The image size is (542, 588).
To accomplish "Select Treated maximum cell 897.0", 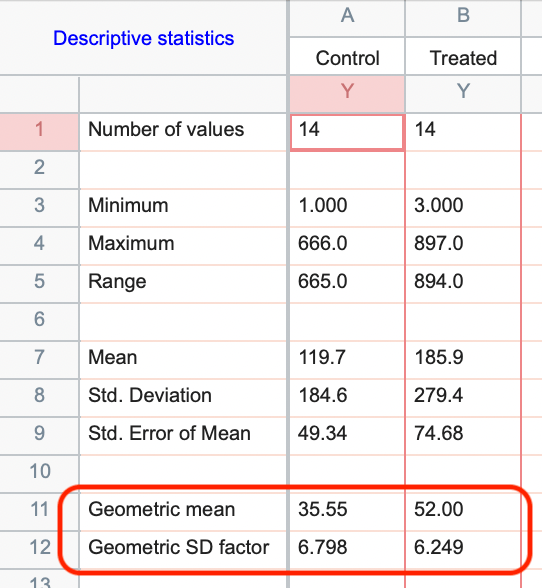I will [x=463, y=246].
